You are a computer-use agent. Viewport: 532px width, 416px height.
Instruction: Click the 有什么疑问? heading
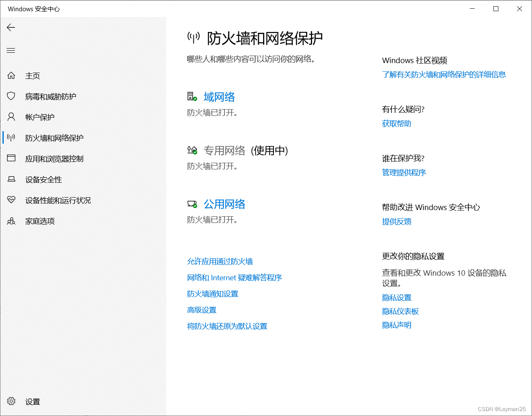coord(403,109)
